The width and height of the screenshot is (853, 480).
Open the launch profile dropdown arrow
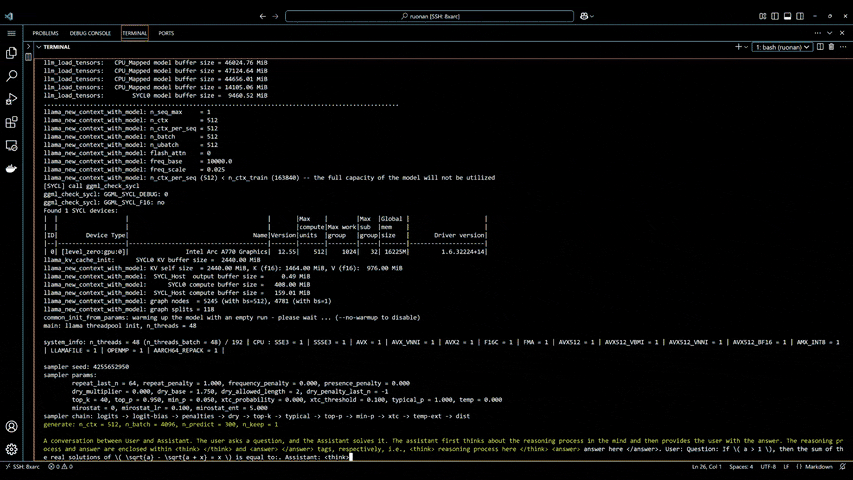point(746,47)
